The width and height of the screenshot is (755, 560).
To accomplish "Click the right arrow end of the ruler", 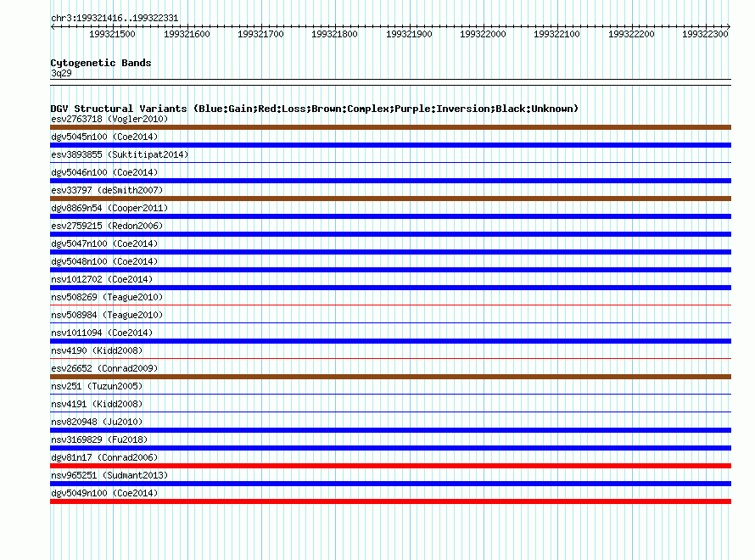I will [x=729, y=27].
